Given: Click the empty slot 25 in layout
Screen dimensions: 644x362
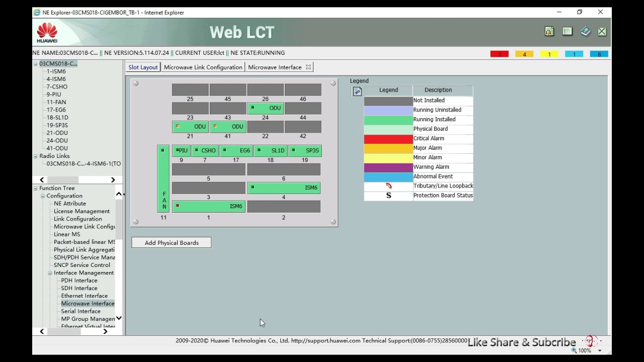Looking at the screenshot, I should 190,89.
